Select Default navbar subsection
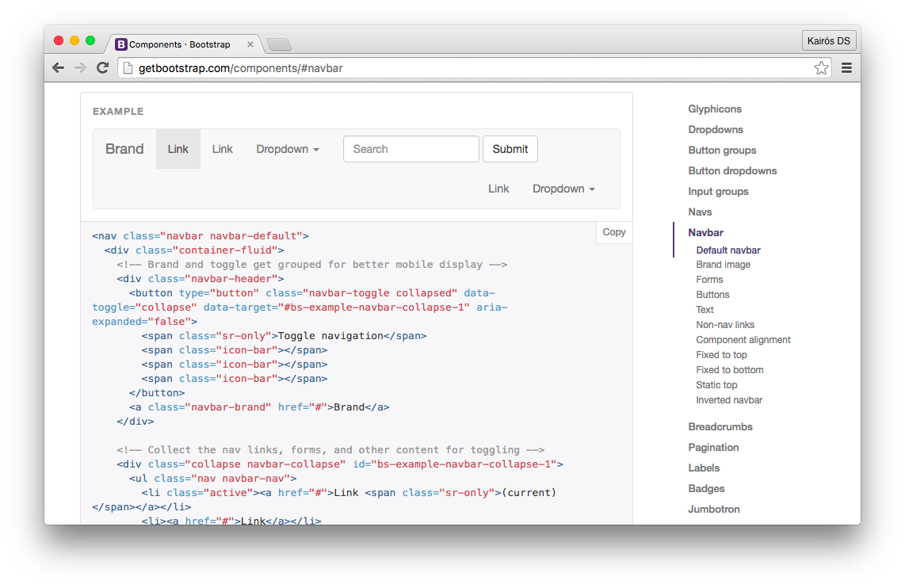Screen dimensions: 905x588 click(x=727, y=250)
